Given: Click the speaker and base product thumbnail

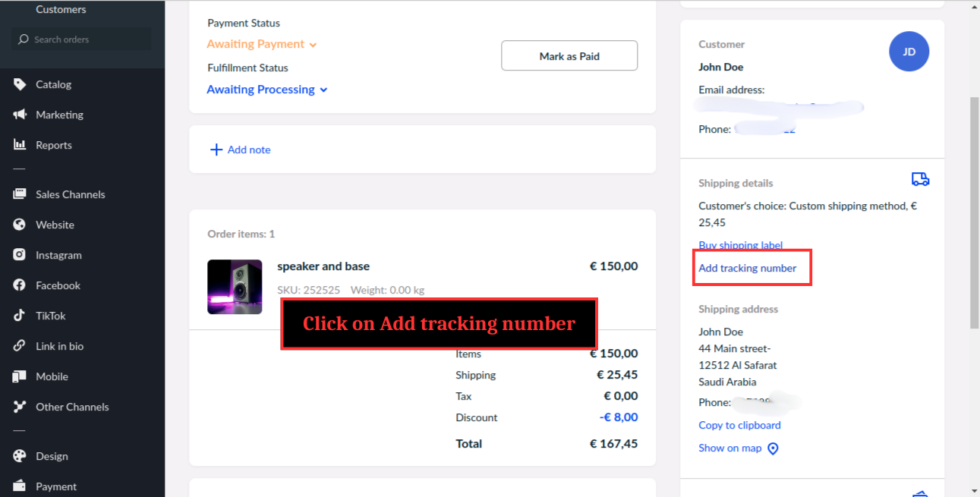Looking at the screenshot, I should [x=235, y=287].
